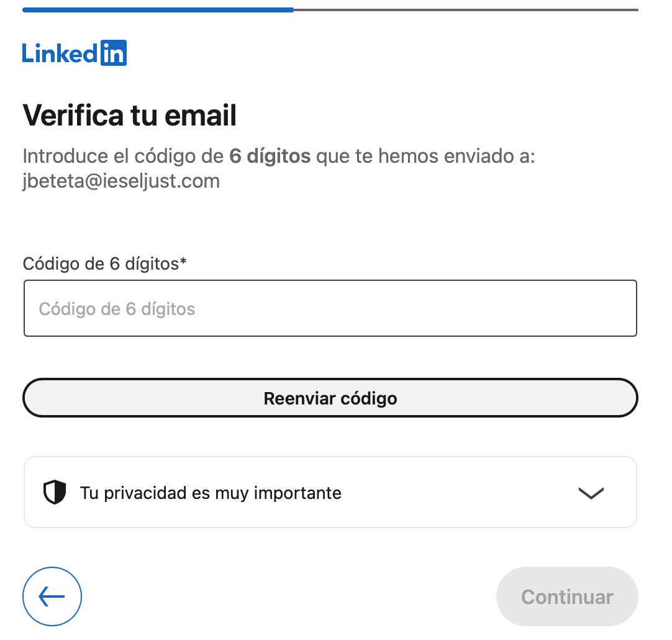Go back using the left arrow button
The height and width of the screenshot is (640, 672).
(x=52, y=597)
